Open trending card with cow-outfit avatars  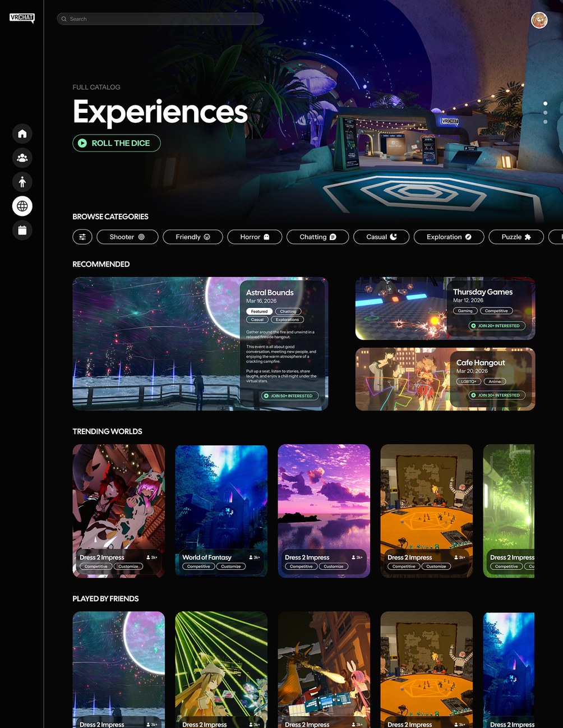119,511
